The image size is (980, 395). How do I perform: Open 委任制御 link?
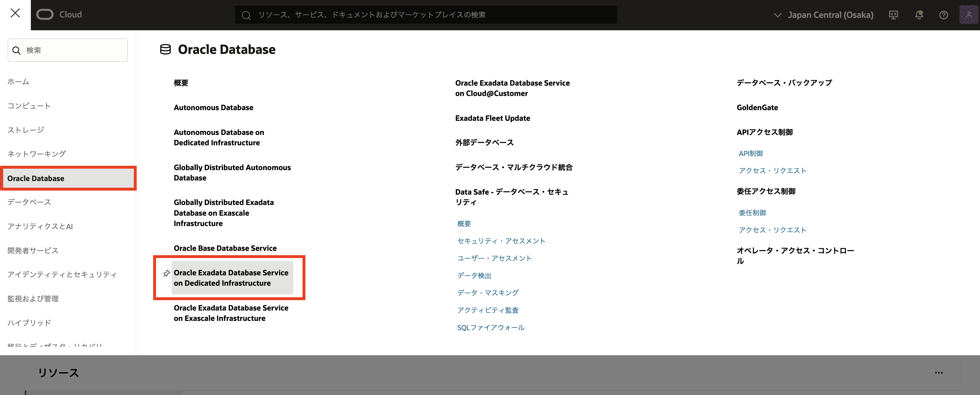752,213
